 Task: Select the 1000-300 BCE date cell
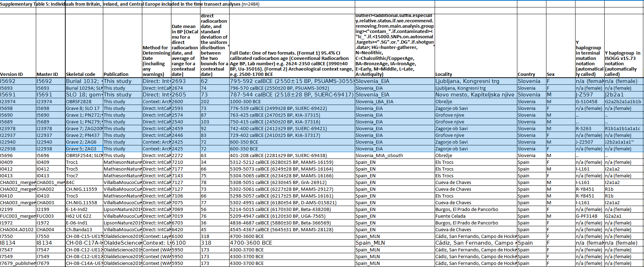coord(292,101)
